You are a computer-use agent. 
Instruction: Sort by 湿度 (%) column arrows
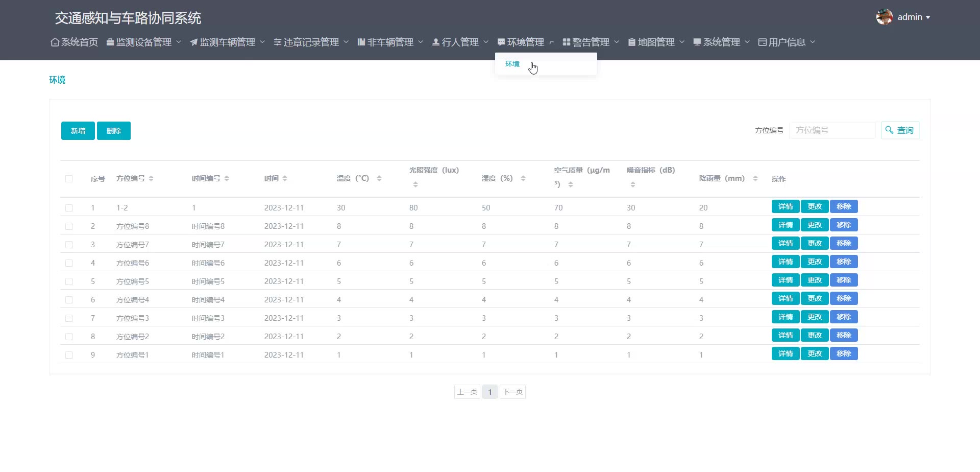pos(523,178)
